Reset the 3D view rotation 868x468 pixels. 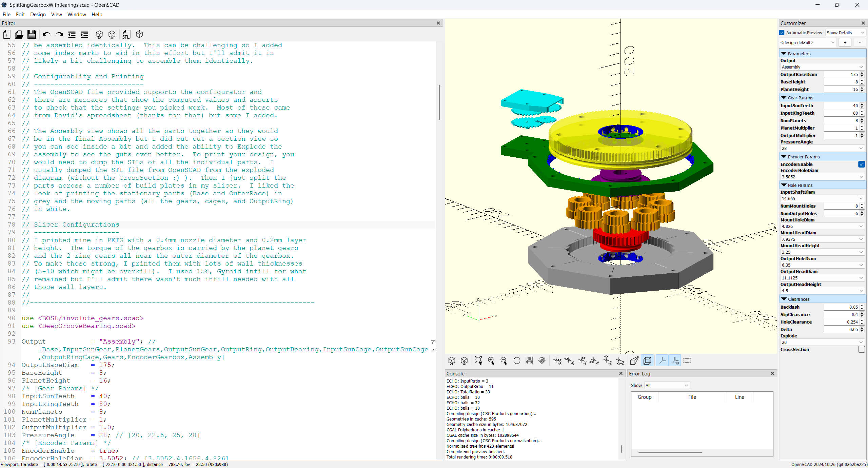coord(516,360)
